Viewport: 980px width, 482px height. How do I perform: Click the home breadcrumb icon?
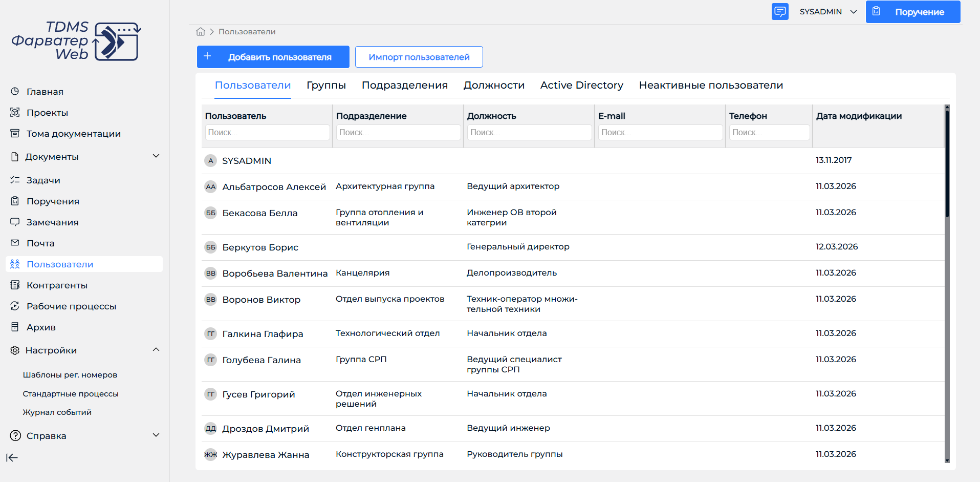pyautogui.click(x=201, y=32)
